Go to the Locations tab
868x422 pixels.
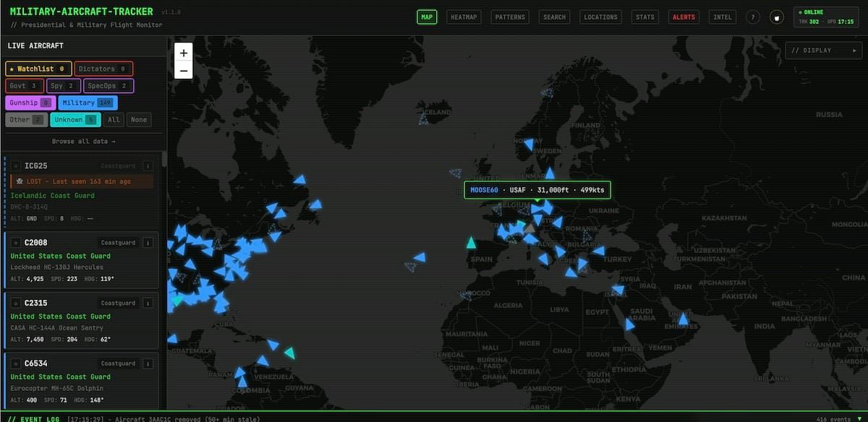coord(600,17)
